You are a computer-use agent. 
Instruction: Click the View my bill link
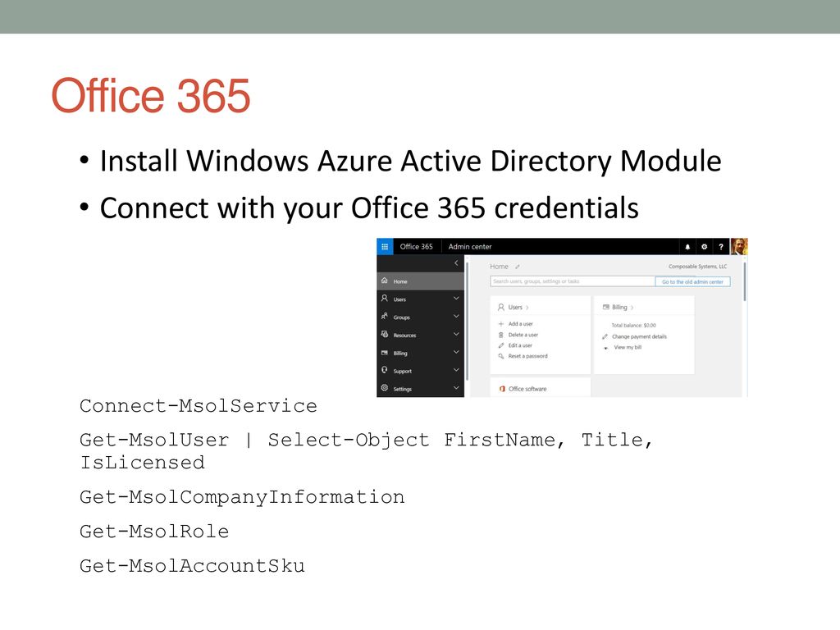coord(628,348)
